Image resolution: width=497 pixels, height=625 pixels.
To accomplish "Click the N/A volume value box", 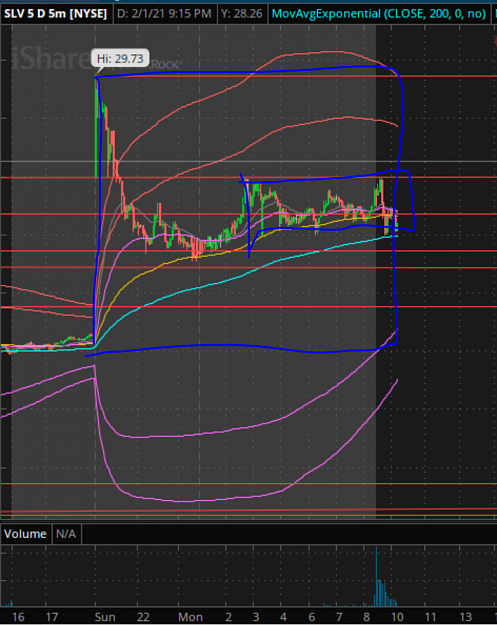I will [66, 534].
